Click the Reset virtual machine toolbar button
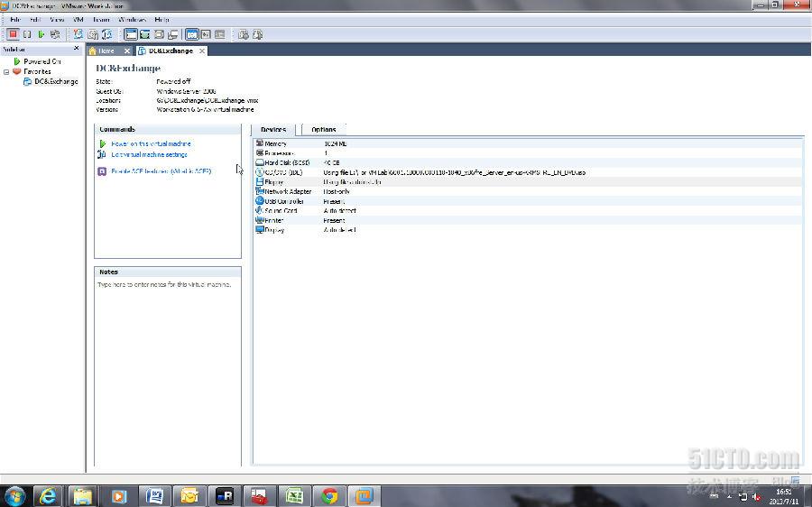 click(55, 34)
